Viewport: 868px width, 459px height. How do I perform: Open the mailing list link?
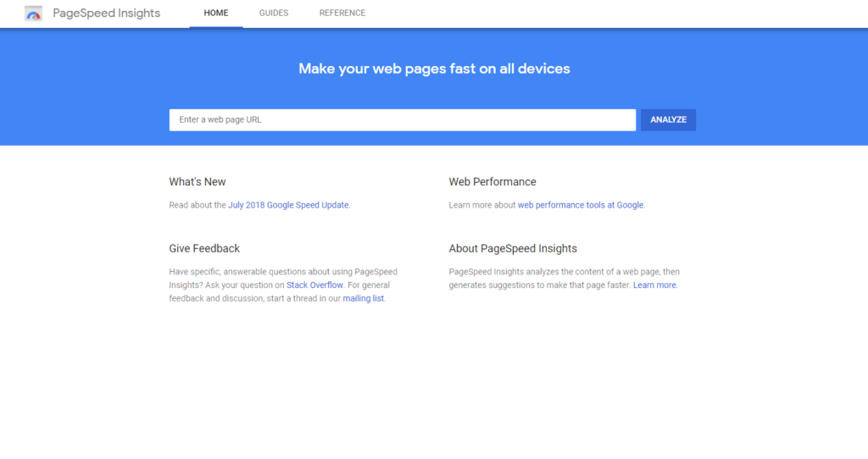[363, 299]
